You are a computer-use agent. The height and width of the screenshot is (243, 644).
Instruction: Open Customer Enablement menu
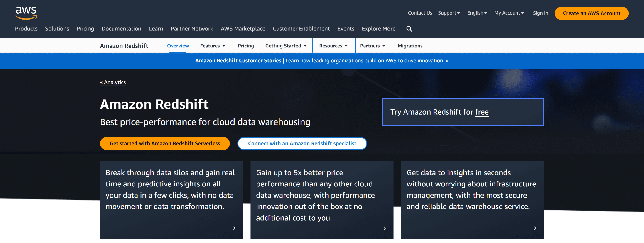click(301, 29)
